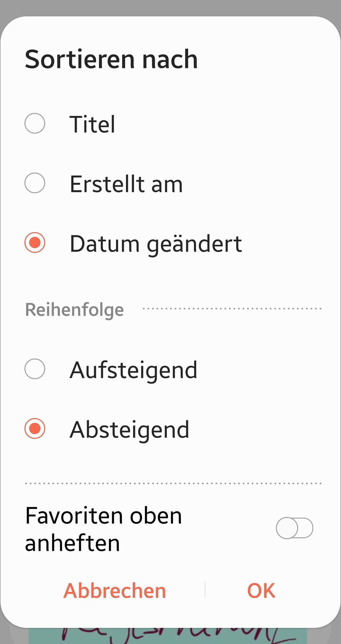Tap the "Favoriten oben anheften" text

click(x=103, y=529)
